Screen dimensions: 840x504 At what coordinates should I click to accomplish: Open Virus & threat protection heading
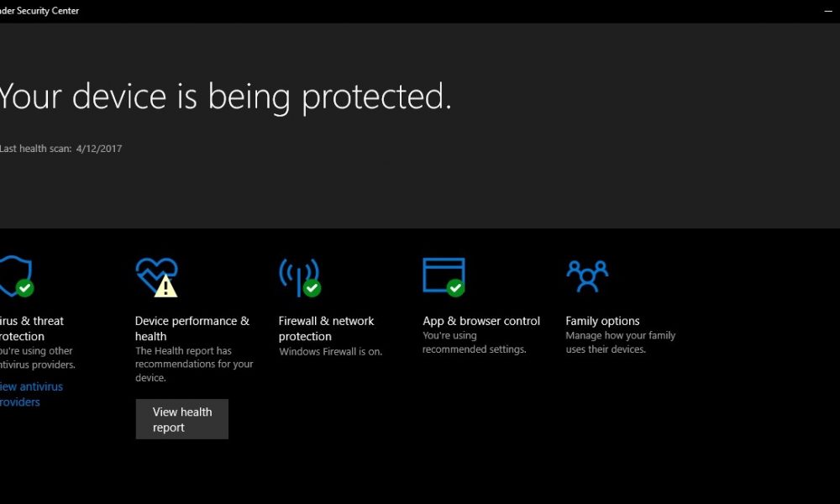[32, 328]
